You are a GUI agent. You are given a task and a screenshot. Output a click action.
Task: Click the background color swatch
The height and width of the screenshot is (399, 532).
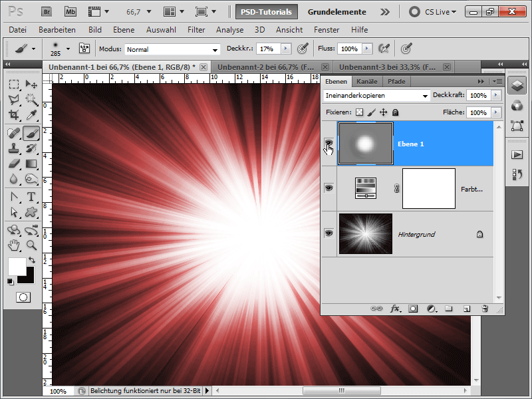[x=30, y=279]
